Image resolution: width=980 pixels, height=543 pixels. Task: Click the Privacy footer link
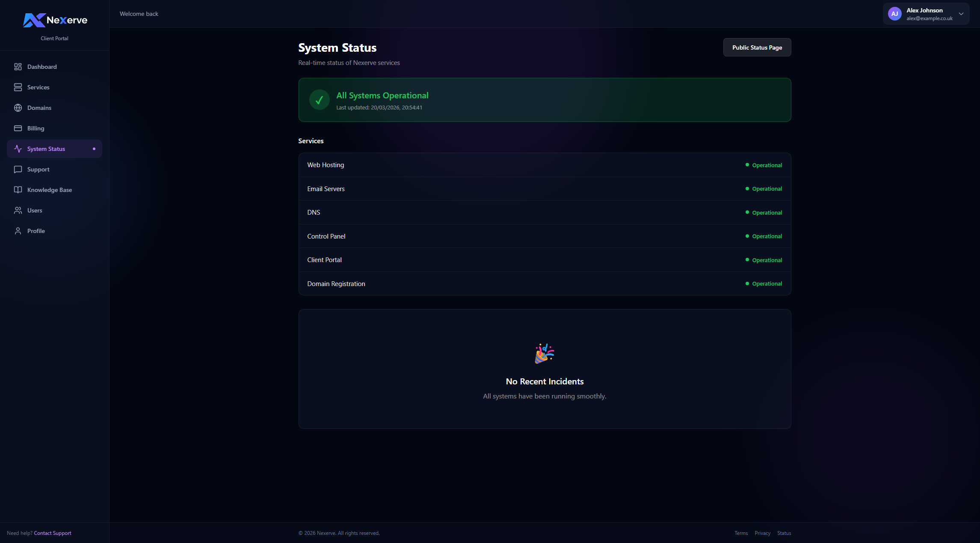[x=762, y=533]
